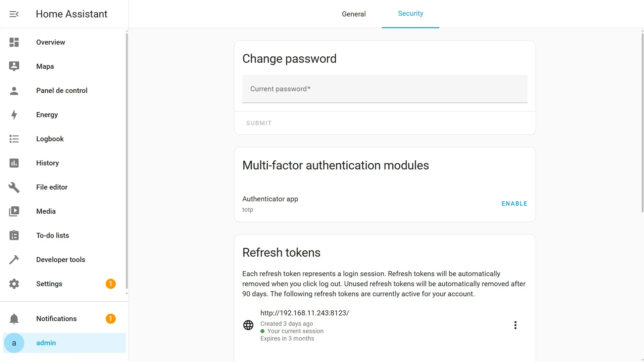Click the Panel de control person icon
The width and height of the screenshot is (644, 362).
click(x=14, y=91)
